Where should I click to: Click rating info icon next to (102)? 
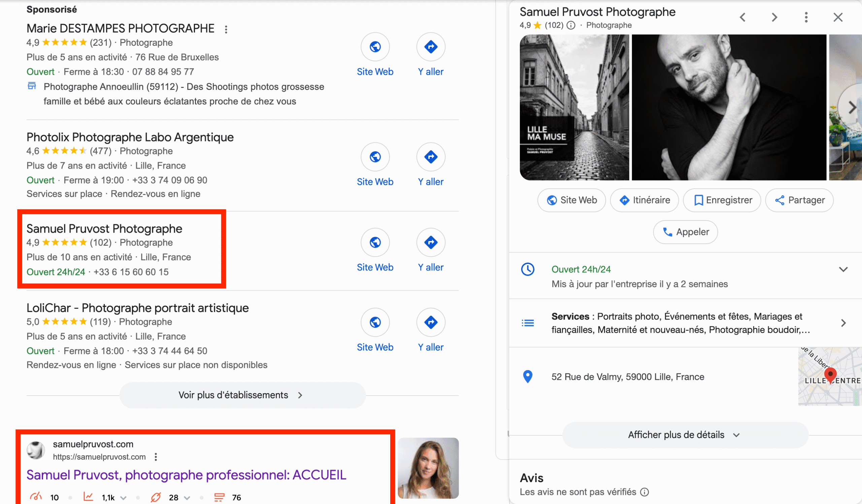pos(571,25)
